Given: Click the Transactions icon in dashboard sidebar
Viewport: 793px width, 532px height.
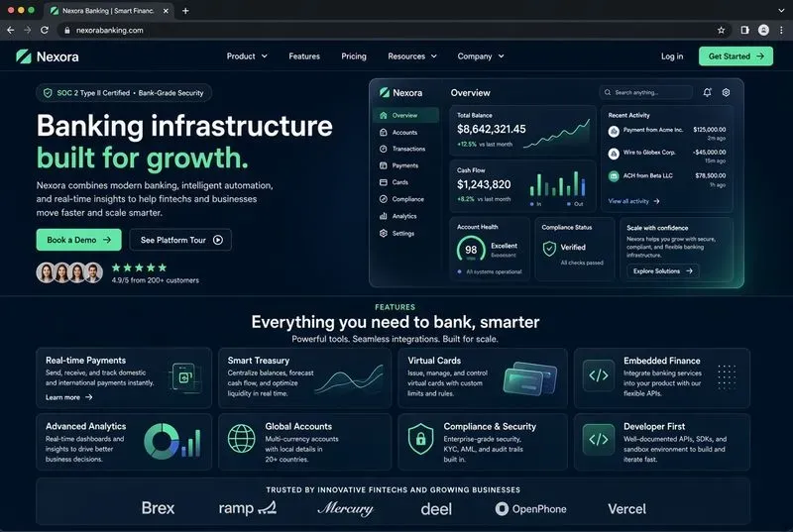Looking at the screenshot, I should click(384, 149).
